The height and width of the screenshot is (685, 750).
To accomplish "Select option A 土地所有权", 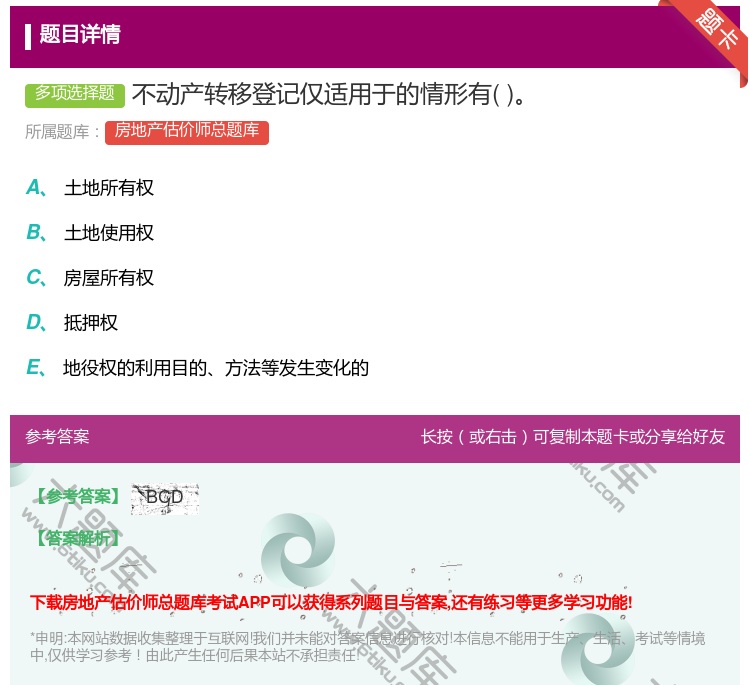I will point(90,188).
